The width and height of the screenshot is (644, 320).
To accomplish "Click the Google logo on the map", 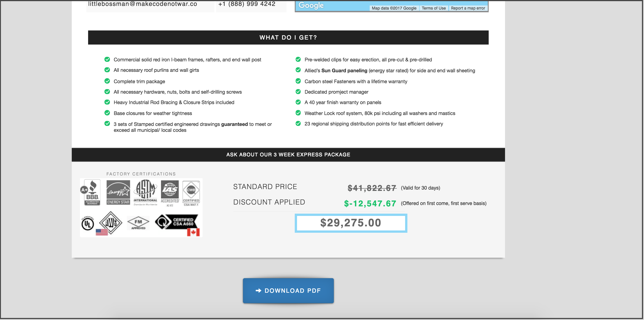I will pos(311,5).
